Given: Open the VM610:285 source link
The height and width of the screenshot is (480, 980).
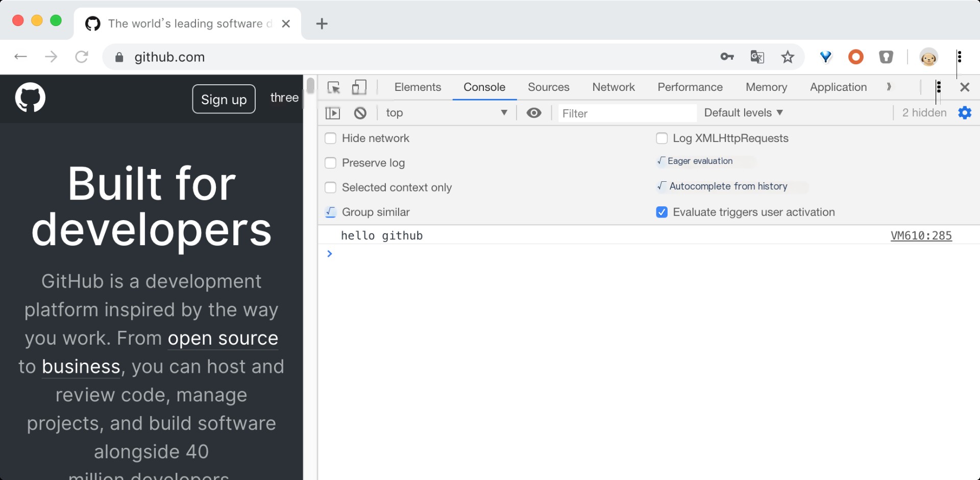Looking at the screenshot, I should pos(921,235).
